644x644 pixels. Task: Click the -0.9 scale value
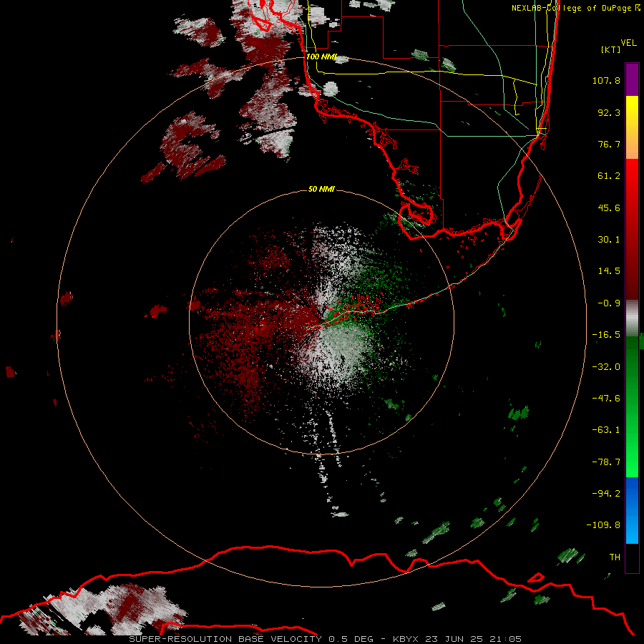click(609, 303)
